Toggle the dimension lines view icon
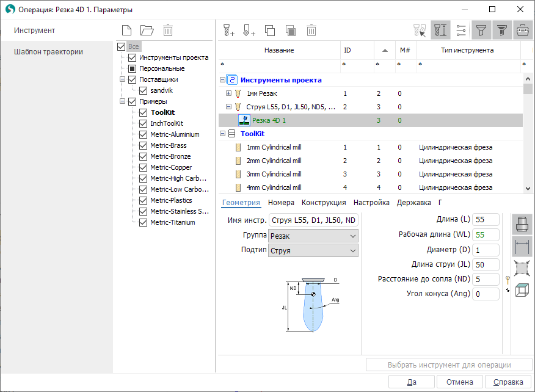Image resolution: width=535 pixels, height=392 pixels. [522, 247]
